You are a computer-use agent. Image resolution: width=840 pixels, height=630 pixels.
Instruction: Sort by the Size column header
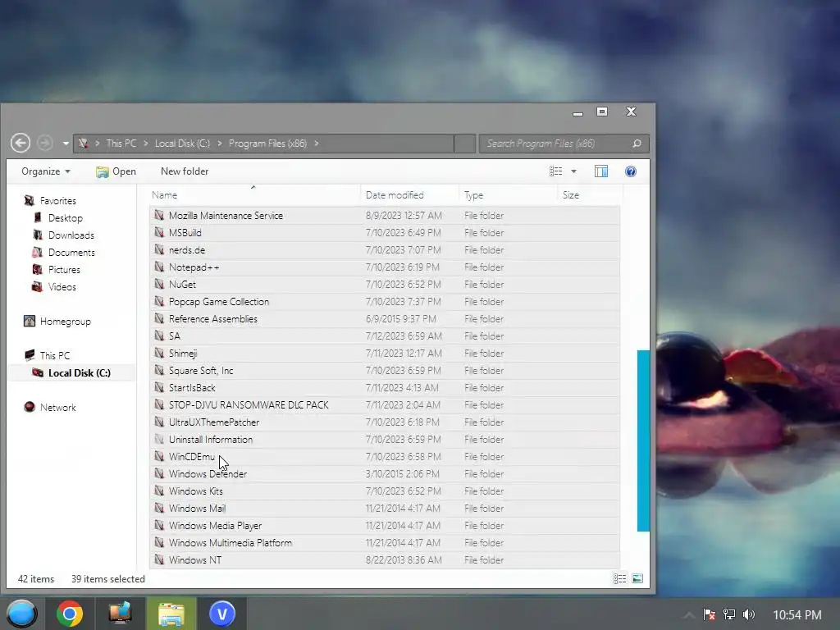571,195
